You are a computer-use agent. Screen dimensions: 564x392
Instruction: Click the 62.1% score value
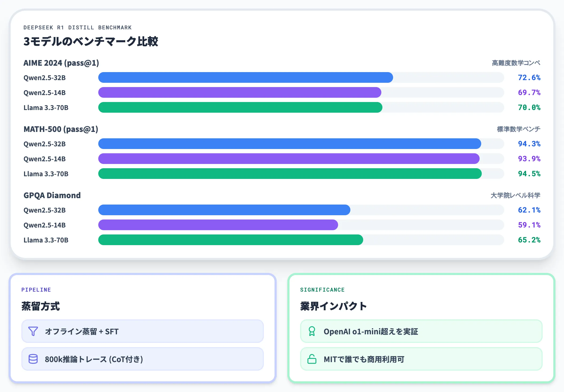pos(529,210)
